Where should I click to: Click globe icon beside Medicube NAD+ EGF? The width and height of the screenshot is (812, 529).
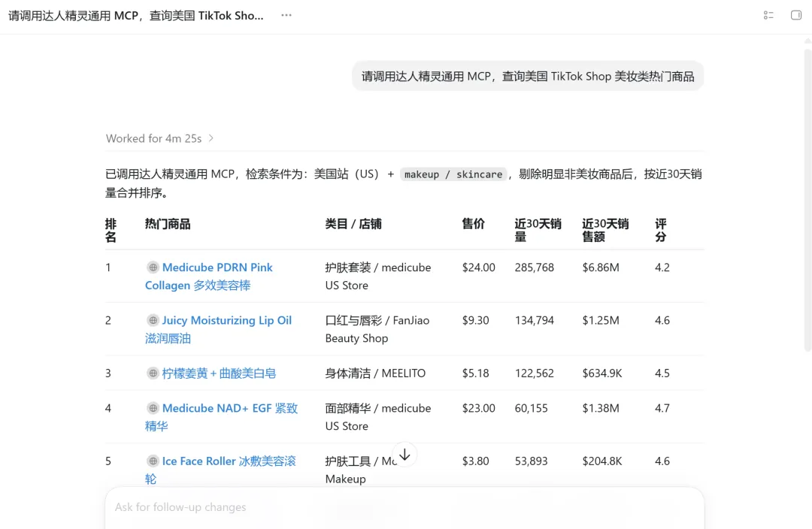[x=153, y=408]
